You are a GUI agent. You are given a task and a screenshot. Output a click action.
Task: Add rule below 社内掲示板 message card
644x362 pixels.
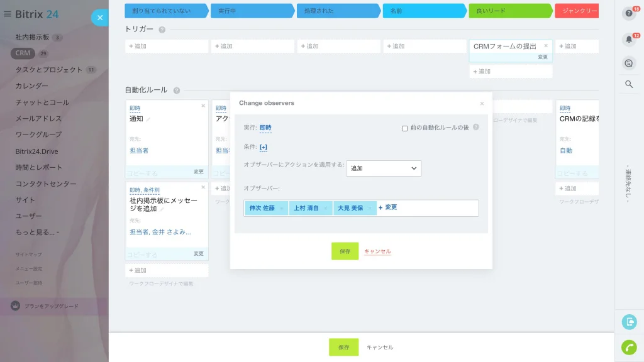[166, 270]
